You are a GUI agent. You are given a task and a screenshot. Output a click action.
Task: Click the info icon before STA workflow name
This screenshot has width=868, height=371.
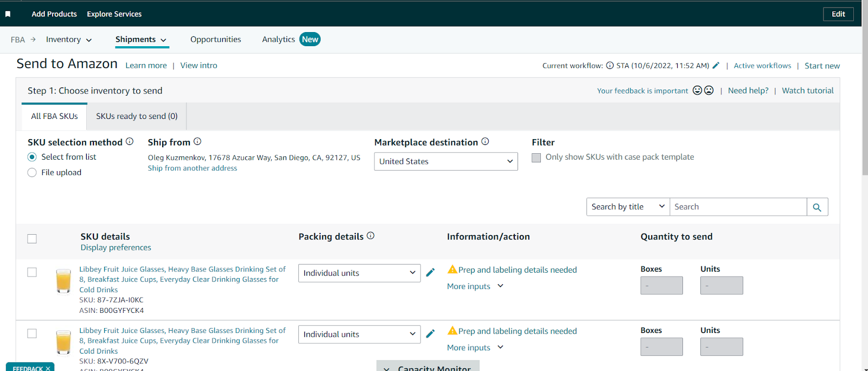[610, 65]
